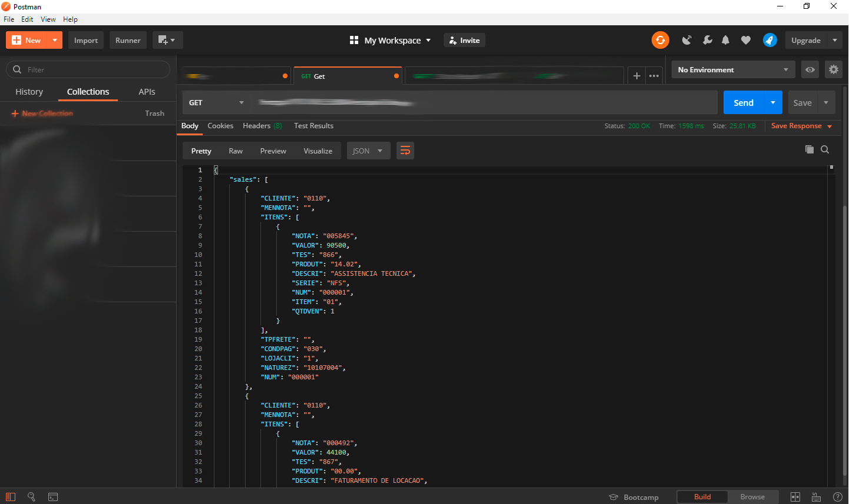The width and height of the screenshot is (849, 504).
Task: Open Settings using the wrench icon
Action: (707, 40)
